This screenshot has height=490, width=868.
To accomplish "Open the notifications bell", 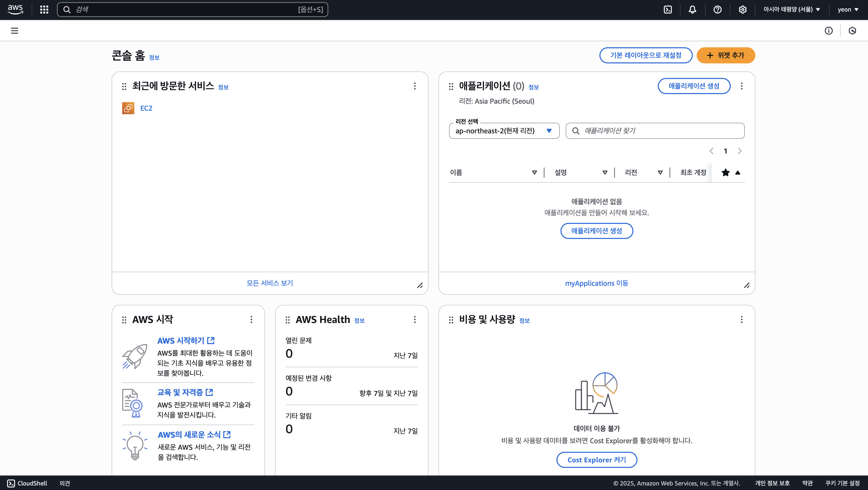I will (x=692, y=10).
